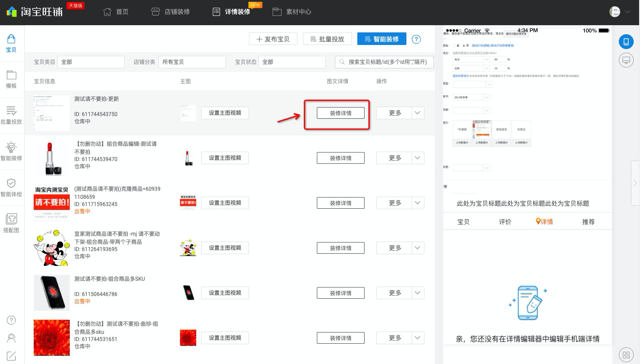The width and height of the screenshot is (640, 364).
Task: Switch to desktop preview monitor icon
Action: click(626, 60)
